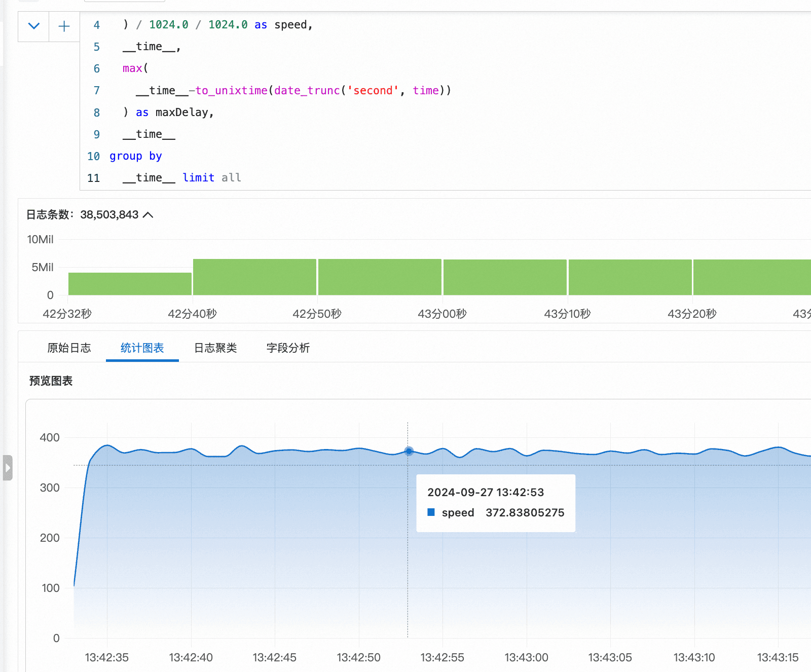
Task: Click the down chevron beside the query editor
Action: coord(34,26)
